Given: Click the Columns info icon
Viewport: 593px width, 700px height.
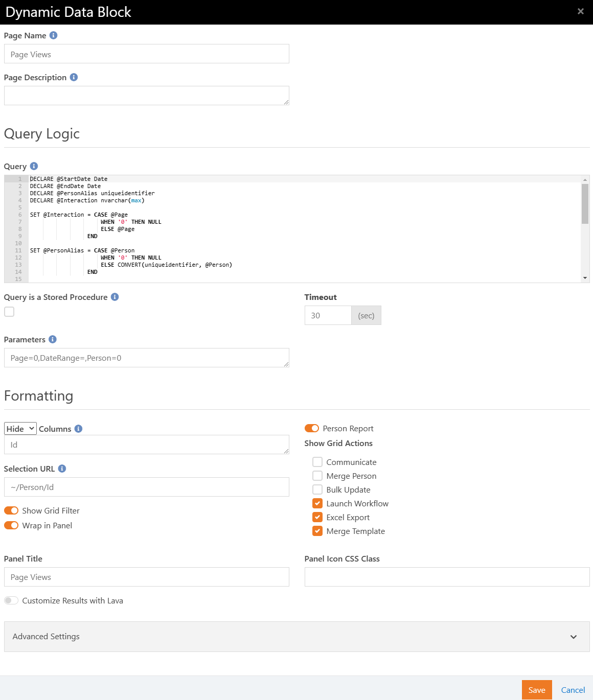Looking at the screenshot, I should pos(78,429).
